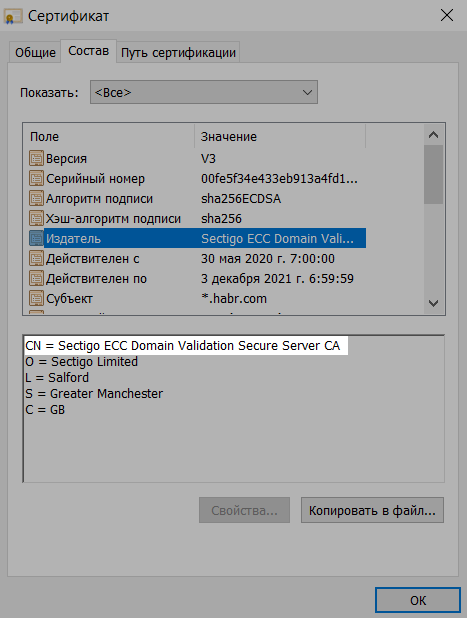Click the date 30 мая 2020 г. 7:00:00
467x618 pixels.
click(268, 259)
